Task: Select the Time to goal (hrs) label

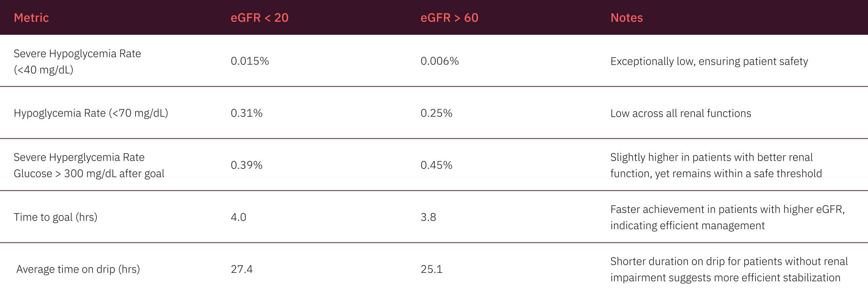Action: pyautogui.click(x=55, y=217)
